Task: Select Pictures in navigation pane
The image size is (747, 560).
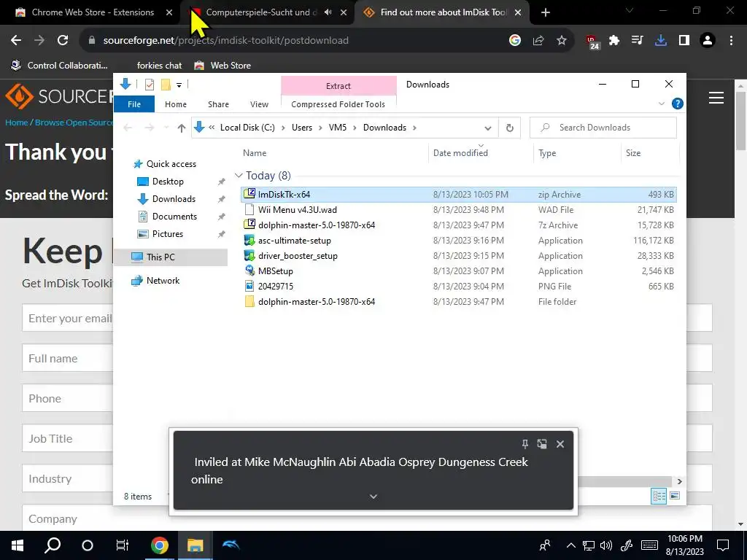Action: point(168,234)
